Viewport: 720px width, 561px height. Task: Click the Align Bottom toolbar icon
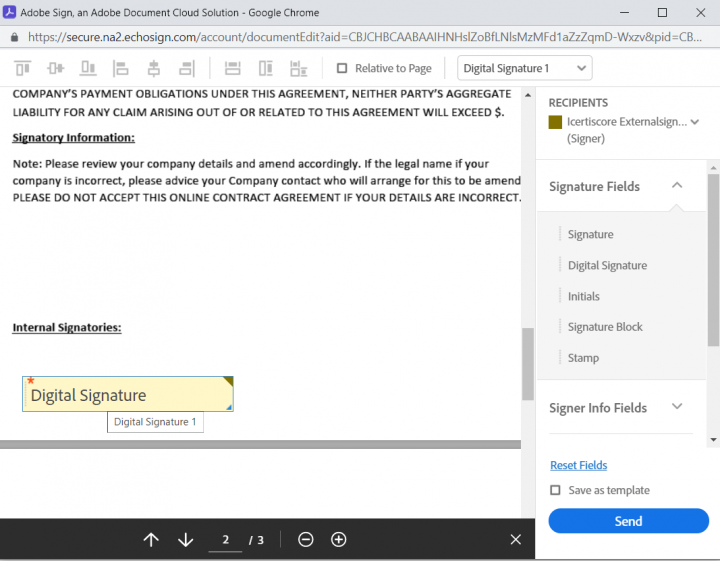tap(88, 68)
